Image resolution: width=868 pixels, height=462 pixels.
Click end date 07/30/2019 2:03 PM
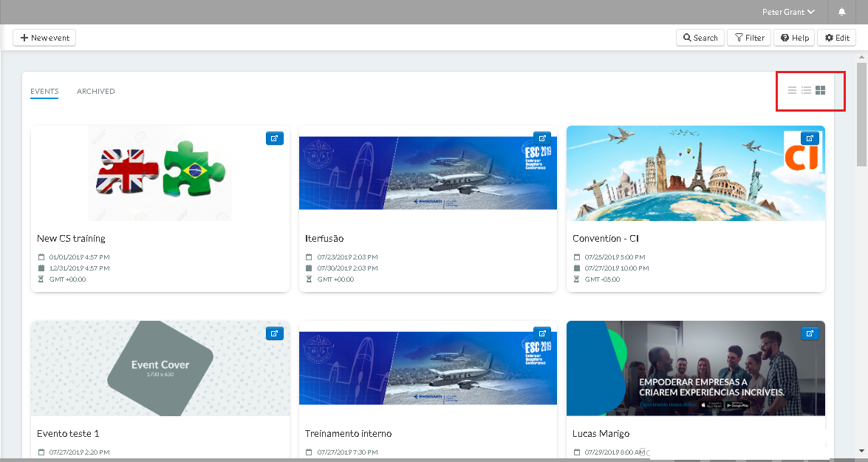(348, 268)
